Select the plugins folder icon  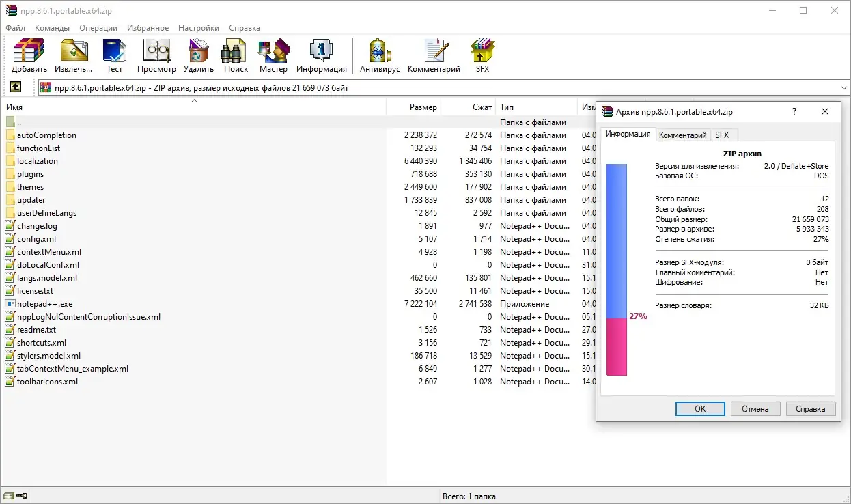coord(10,174)
